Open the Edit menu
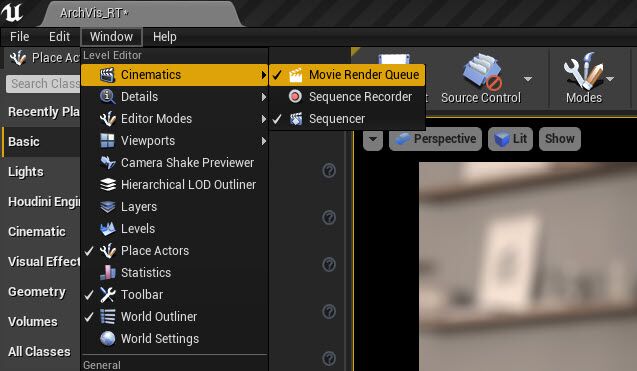637x371 pixels. (59, 37)
